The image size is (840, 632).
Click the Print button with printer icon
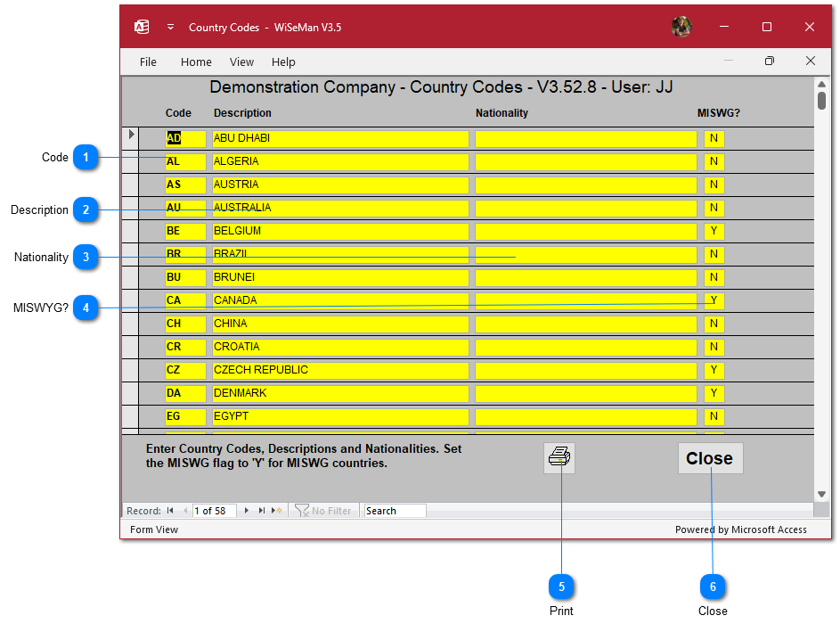(559, 458)
